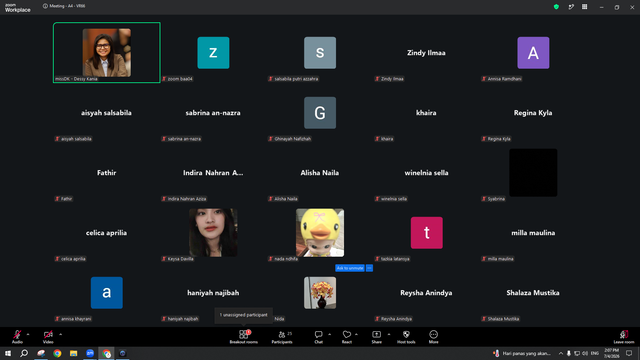This screenshot has height=360, width=640.
Task: Open File Explorer in the taskbar
Action: (73, 353)
